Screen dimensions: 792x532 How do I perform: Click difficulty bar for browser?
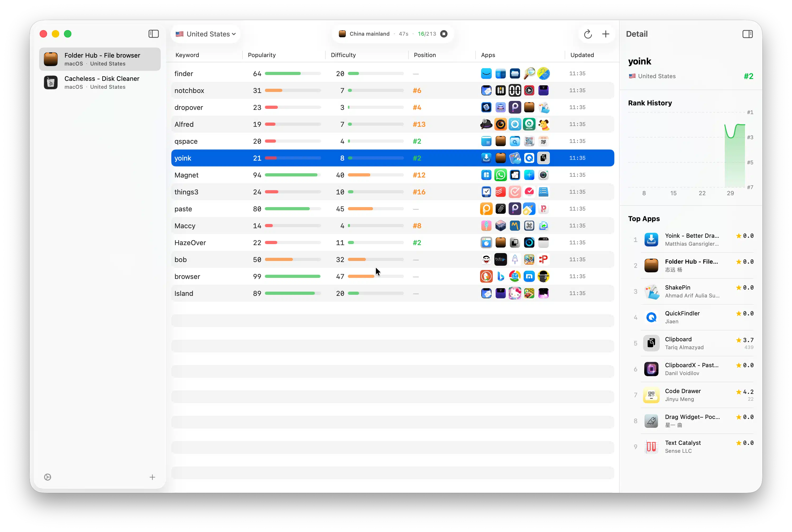click(x=375, y=277)
